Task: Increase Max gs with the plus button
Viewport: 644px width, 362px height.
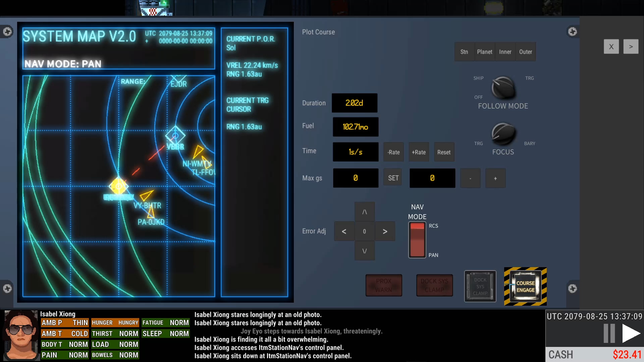Action: [495, 178]
